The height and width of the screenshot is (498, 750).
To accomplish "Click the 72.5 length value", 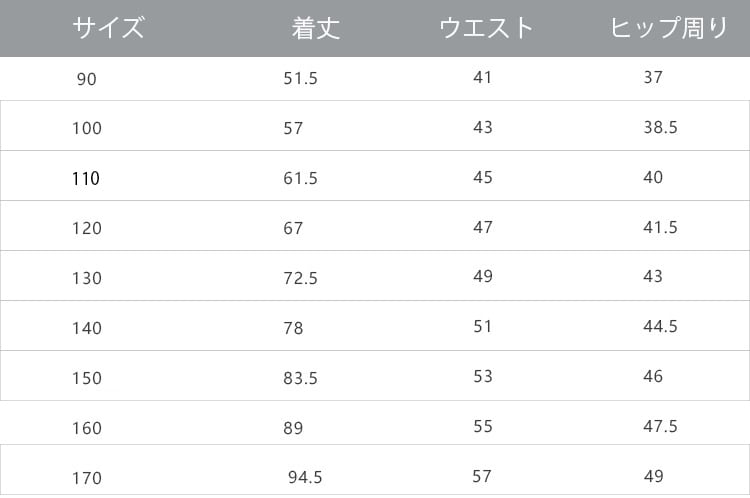I will (x=300, y=278).
